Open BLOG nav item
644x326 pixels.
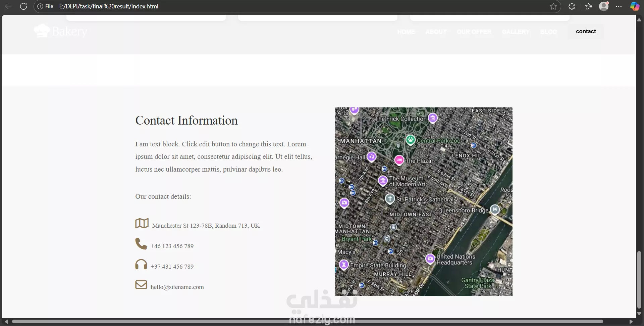click(548, 32)
